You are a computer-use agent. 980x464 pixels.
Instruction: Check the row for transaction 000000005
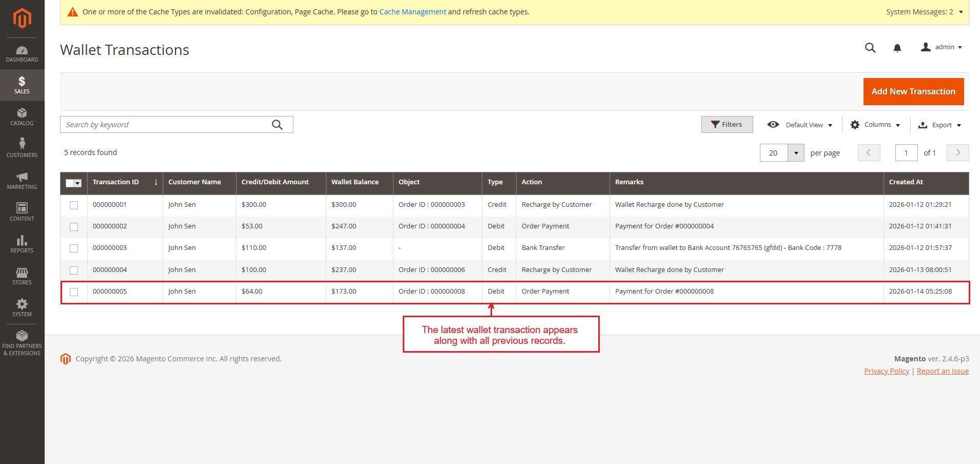74,292
